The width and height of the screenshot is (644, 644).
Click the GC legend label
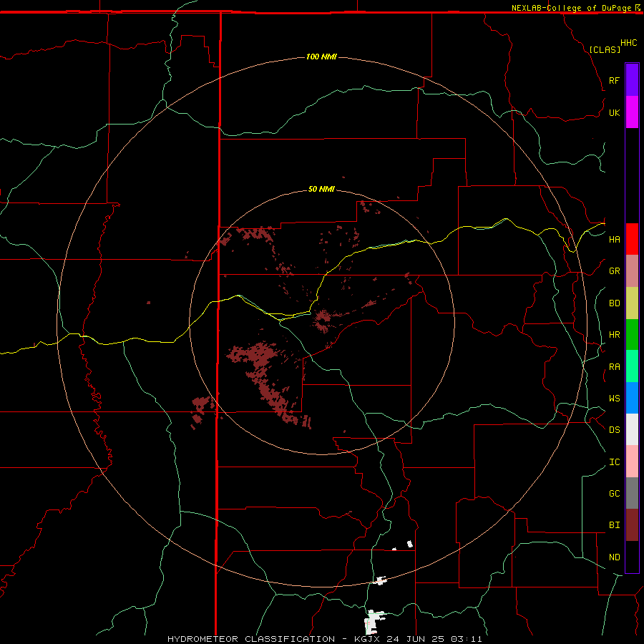click(614, 494)
